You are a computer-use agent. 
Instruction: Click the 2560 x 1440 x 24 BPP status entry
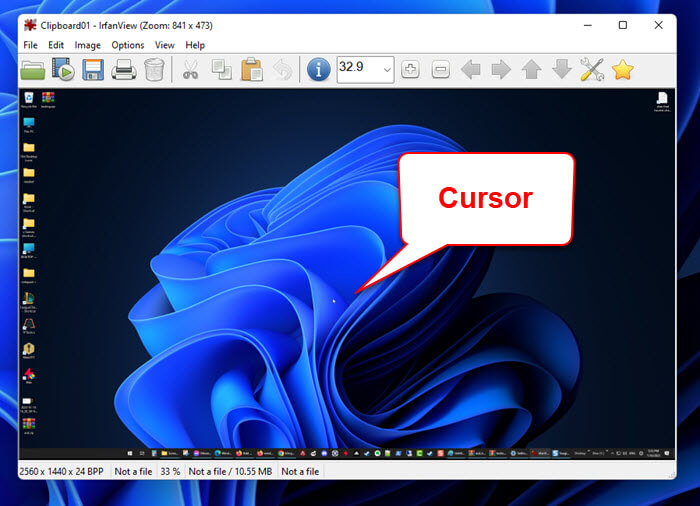click(61, 471)
